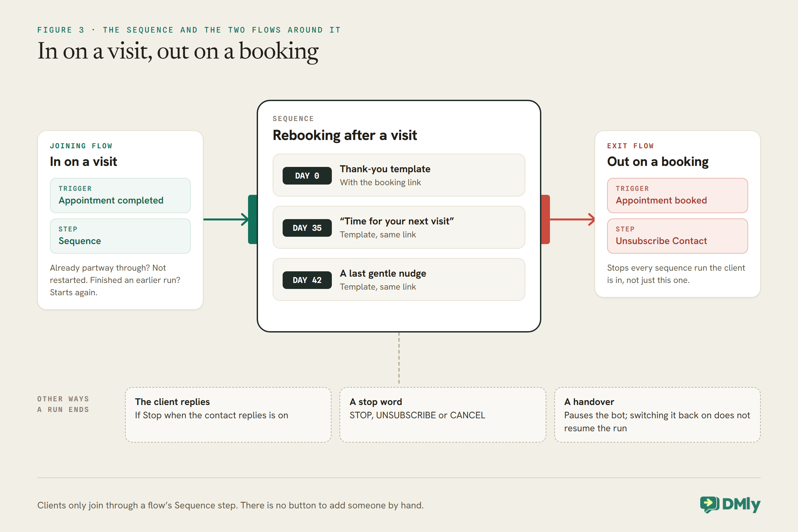
Task: Click STOP, UNSUBSCRIBE or CANCEL text
Action: click(x=417, y=415)
